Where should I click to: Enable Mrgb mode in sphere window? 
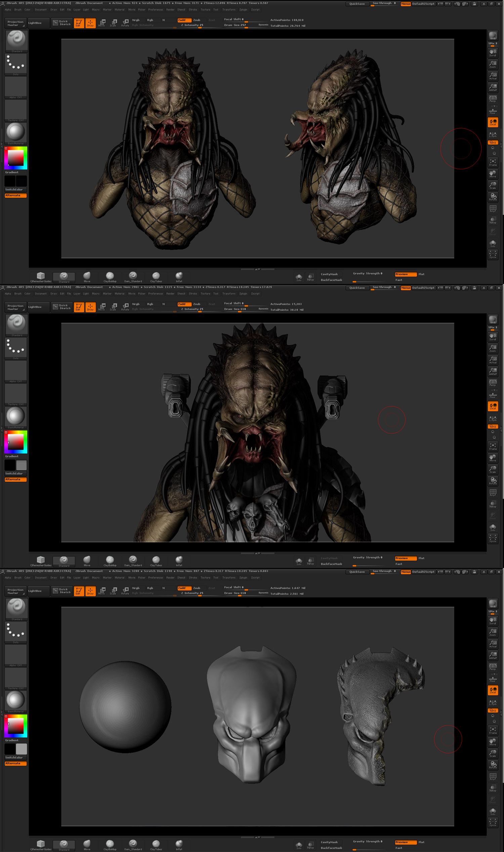[x=136, y=588]
